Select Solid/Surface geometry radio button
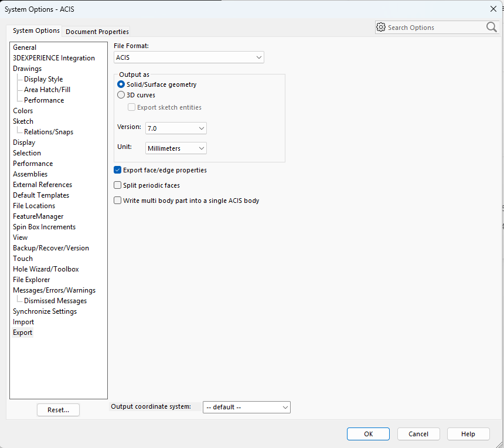 tap(121, 84)
